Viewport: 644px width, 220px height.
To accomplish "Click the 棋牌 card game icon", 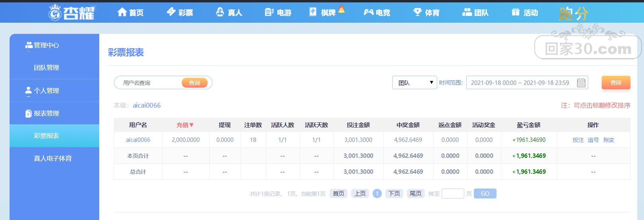I will [313, 12].
